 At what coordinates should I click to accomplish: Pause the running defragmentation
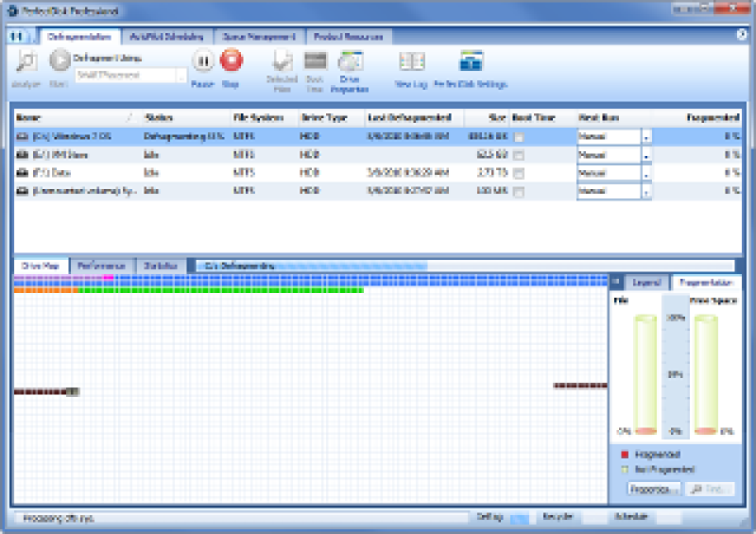point(203,61)
